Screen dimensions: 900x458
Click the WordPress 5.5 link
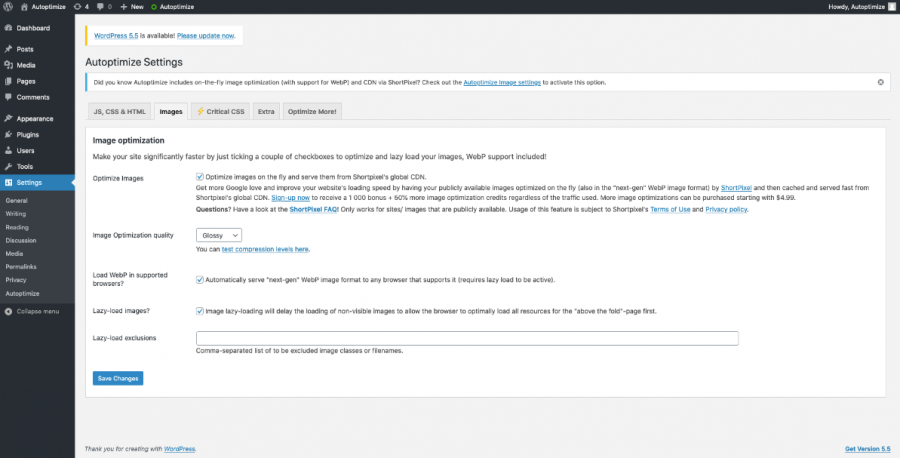pos(116,36)
